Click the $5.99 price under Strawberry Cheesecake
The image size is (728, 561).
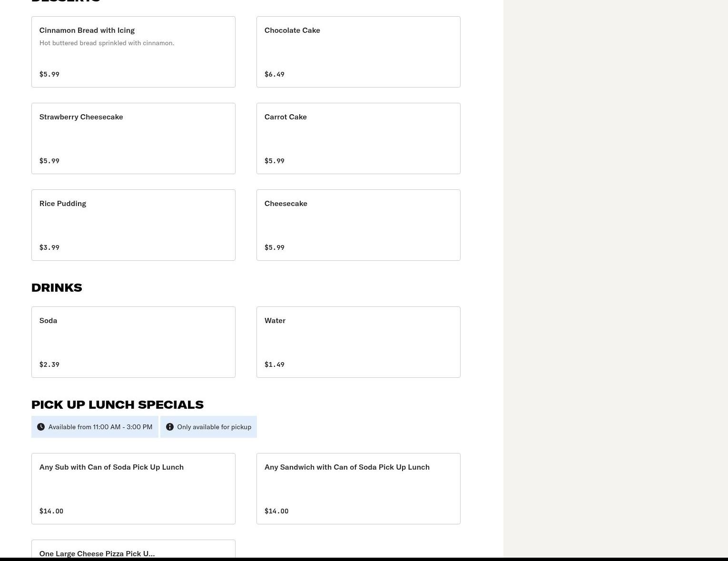(x=49, y=161)
